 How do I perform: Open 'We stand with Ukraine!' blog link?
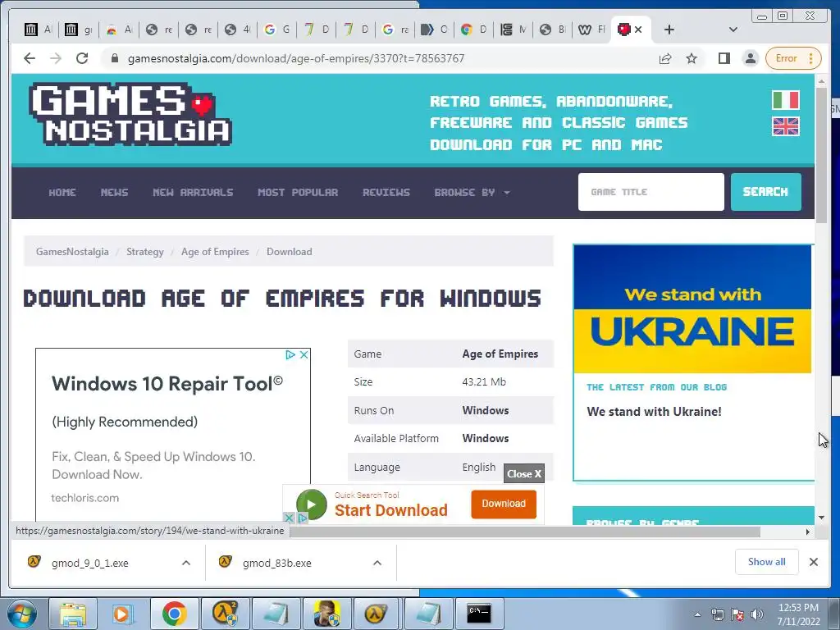654,412
